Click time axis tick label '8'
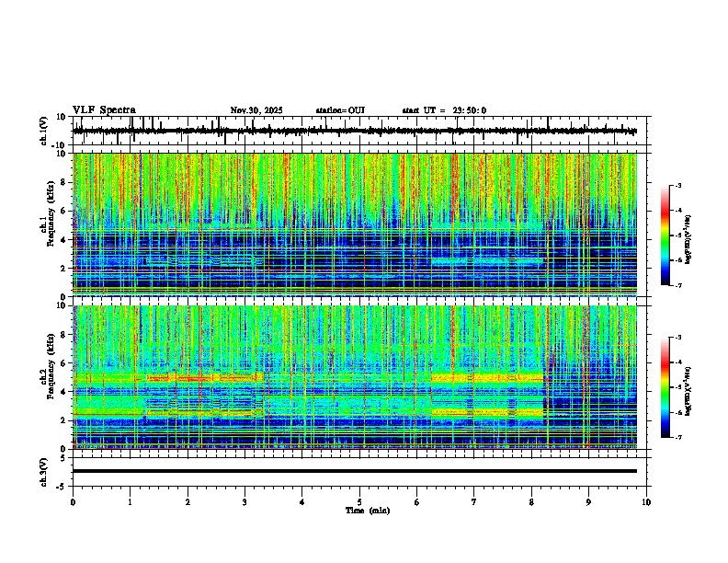728x563 pixels. pos(531,502)
